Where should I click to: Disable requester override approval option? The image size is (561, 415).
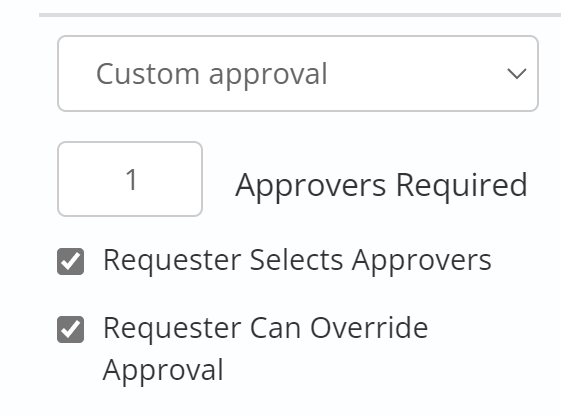point(70,329)
